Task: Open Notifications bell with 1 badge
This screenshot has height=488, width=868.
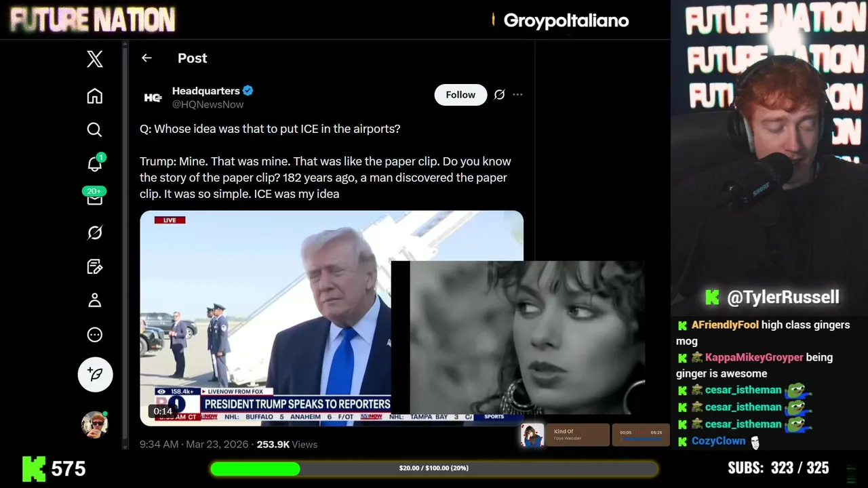Action: 95,163
